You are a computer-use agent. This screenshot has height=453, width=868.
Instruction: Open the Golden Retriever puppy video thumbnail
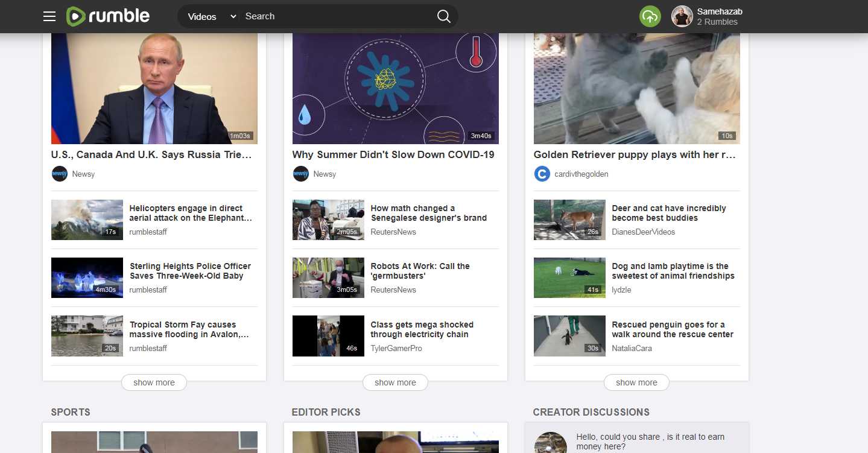point(637,89)
